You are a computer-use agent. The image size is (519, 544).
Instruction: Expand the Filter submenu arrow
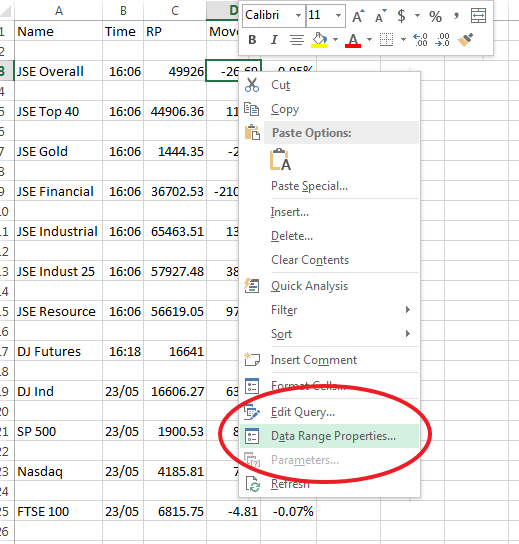408,309
